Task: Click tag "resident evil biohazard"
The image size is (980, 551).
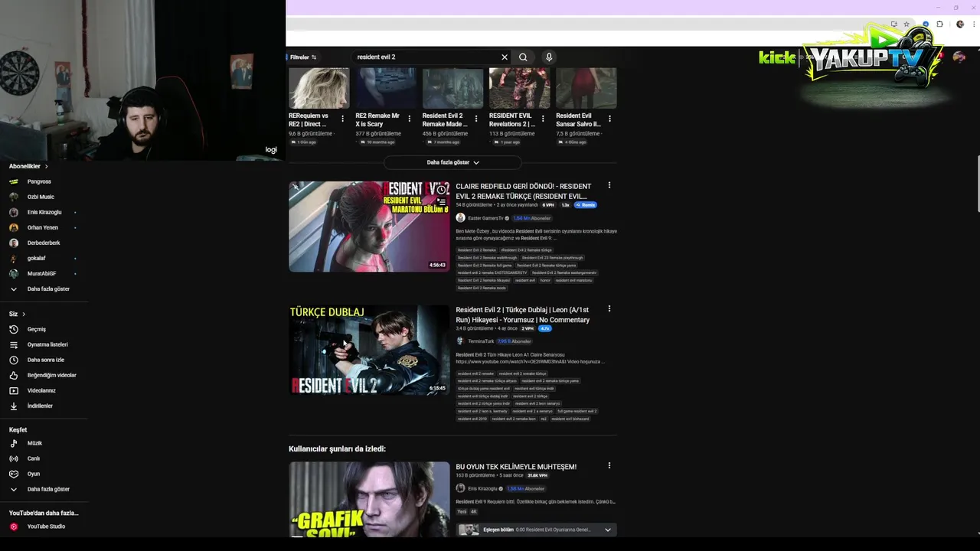Action: 570,419
